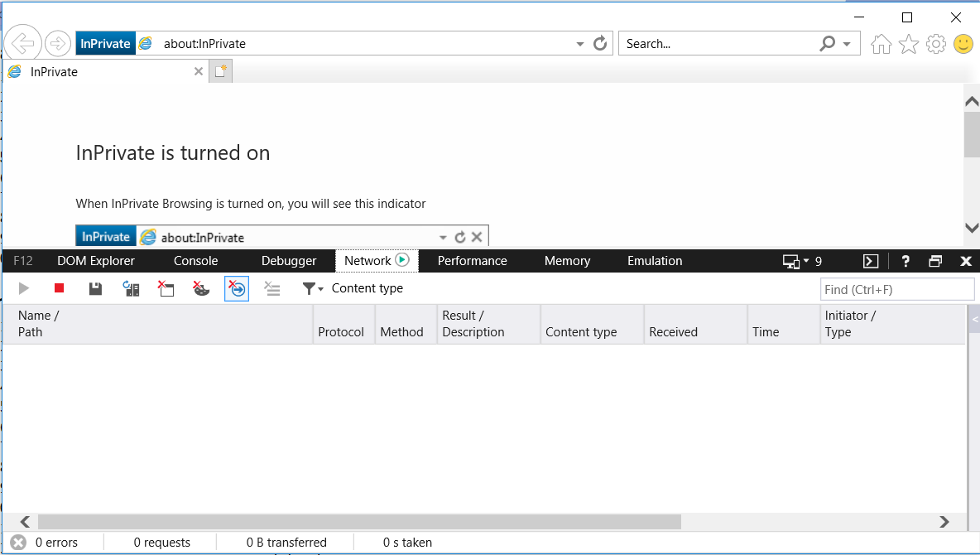
Task: Click the search magnifier icon
Action: tap(828, 43)
